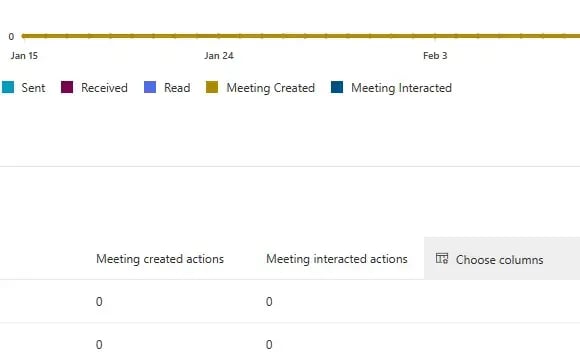Click second row Meeting created actions value
The width and height of the screenshot is (580, 364).
(99, 344)
